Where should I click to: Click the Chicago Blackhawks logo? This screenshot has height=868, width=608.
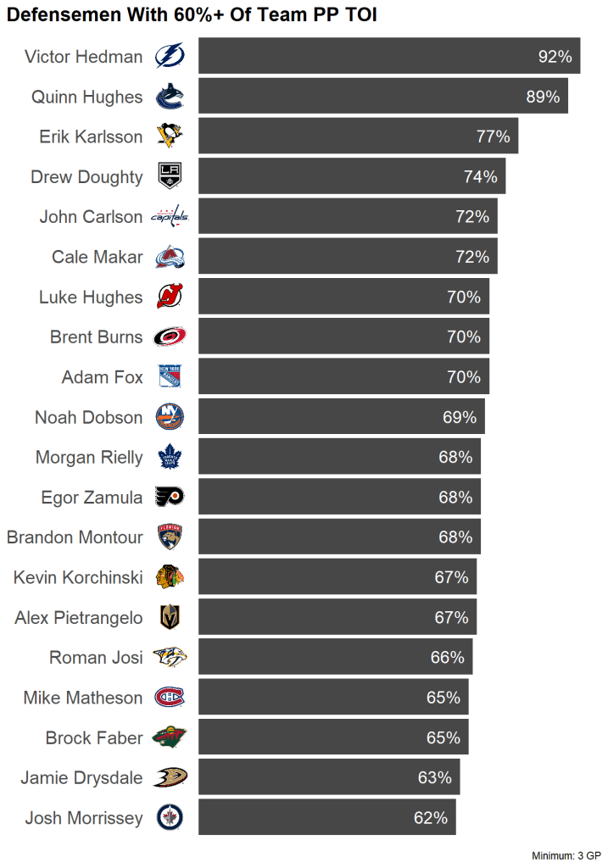click(x=170, y=577)
